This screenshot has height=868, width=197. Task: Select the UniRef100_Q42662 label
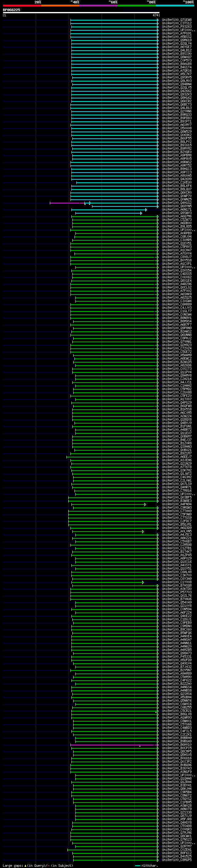(176, 91)
